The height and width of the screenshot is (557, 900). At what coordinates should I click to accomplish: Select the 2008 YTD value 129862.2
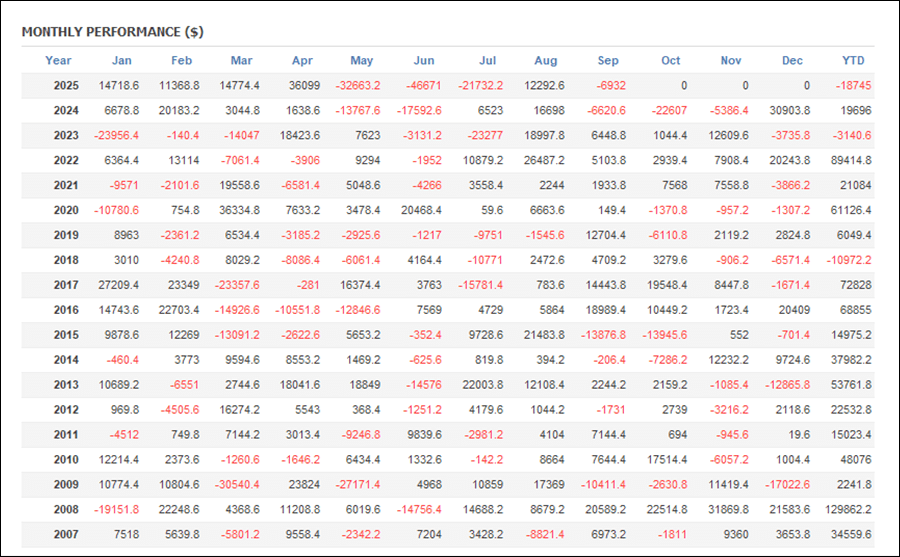tap(848, 508)
